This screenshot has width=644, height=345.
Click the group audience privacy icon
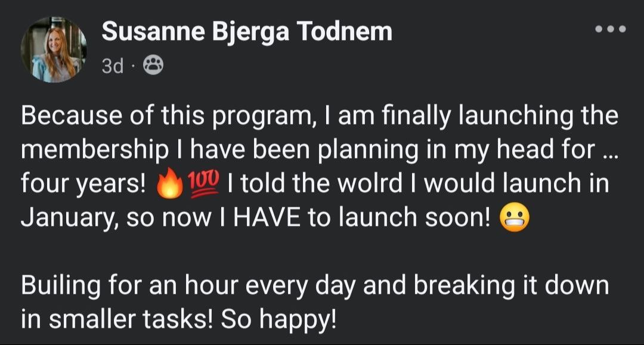[153, 65]
